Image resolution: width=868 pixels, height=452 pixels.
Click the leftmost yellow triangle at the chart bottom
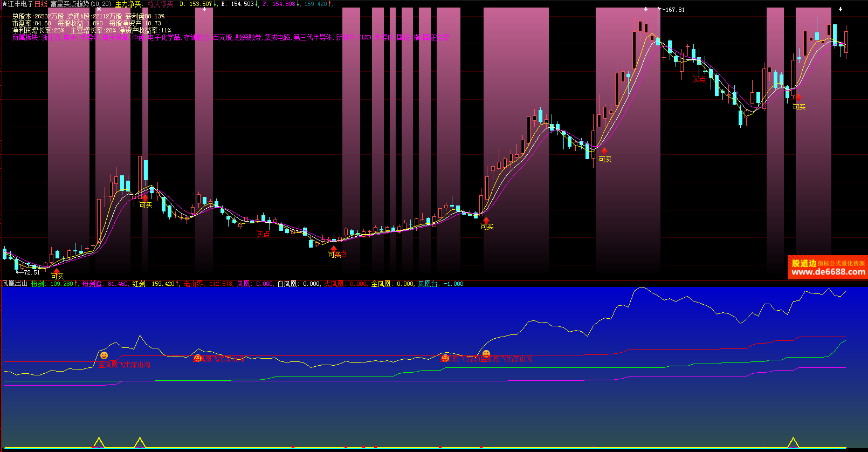99,443
